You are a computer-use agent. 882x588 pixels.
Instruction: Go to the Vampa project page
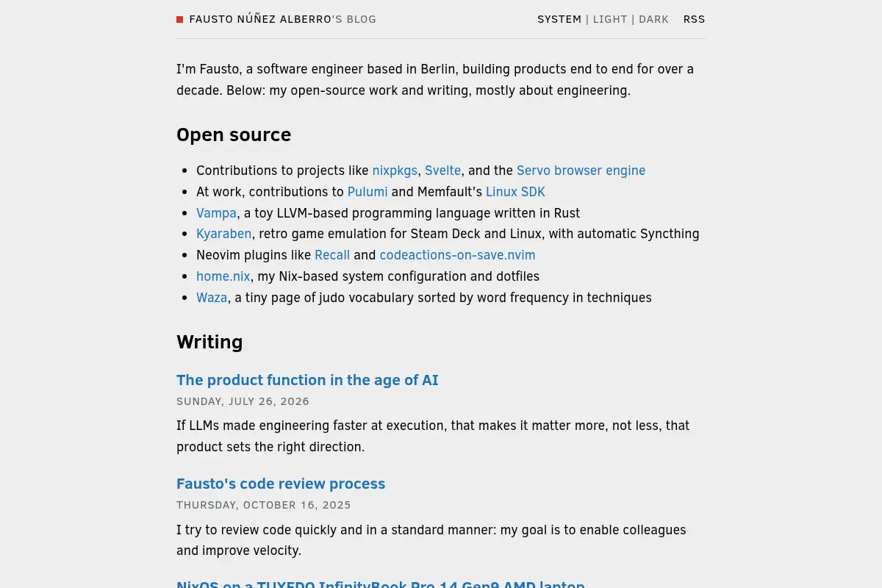click(216, 213)
